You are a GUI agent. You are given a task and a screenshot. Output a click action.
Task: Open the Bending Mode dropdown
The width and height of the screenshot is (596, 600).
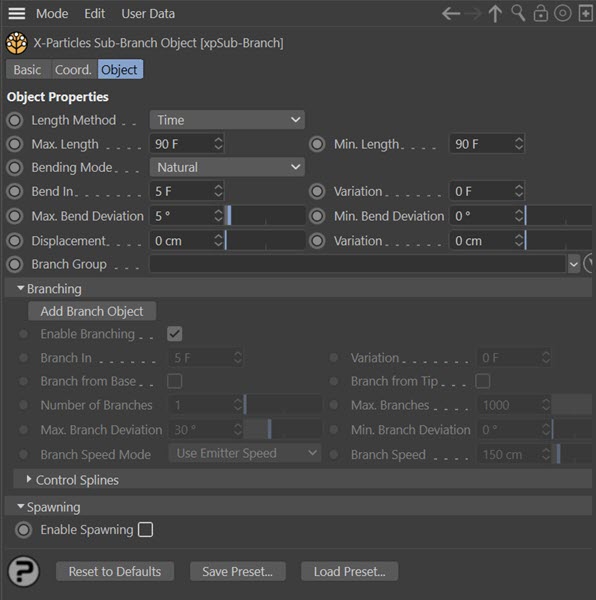(x=227, y=167)
